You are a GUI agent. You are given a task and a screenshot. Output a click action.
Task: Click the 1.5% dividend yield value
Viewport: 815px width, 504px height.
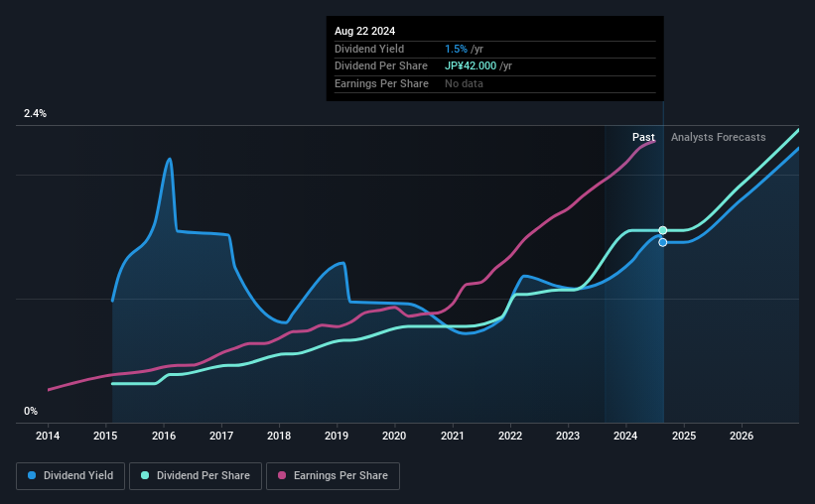click(x=456, y=49)
